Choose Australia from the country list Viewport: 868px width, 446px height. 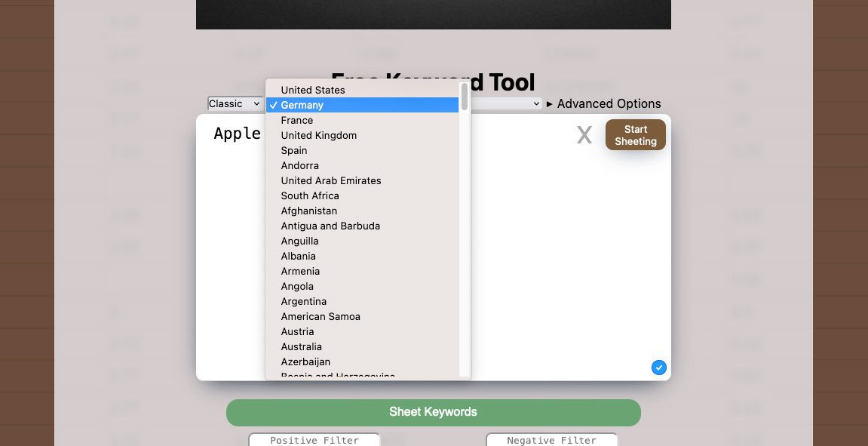coord(302,346)
